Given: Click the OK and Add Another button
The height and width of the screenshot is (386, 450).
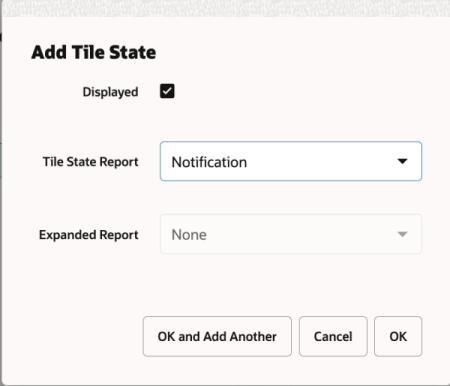Looking at the screenshot, I should [217, 336].
